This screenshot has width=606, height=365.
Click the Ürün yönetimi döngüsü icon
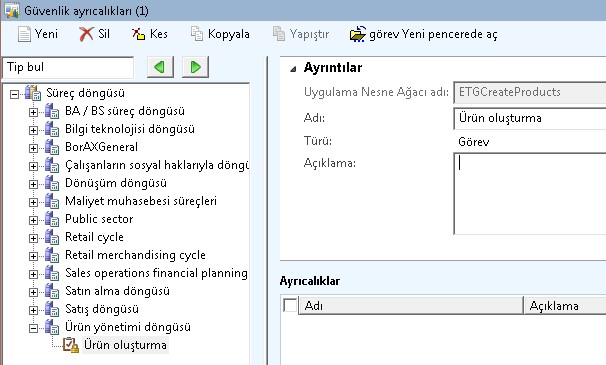[51, 327]
